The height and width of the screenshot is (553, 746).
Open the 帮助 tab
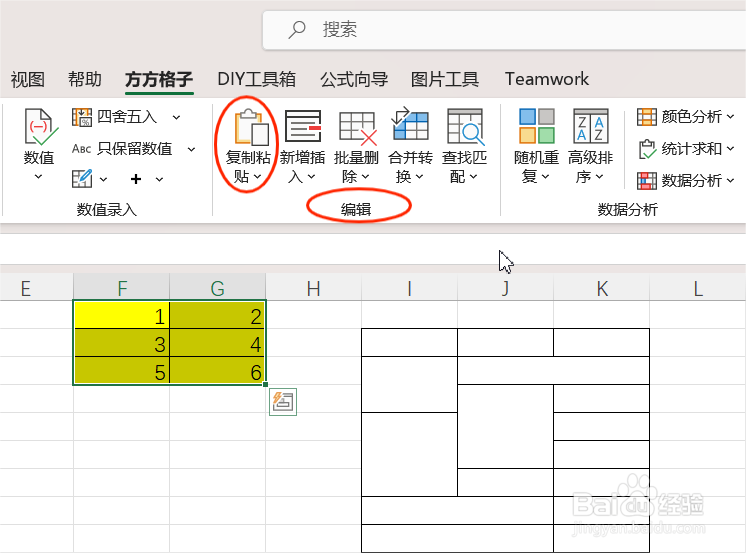pyautogui.click(x=85, y=79)
